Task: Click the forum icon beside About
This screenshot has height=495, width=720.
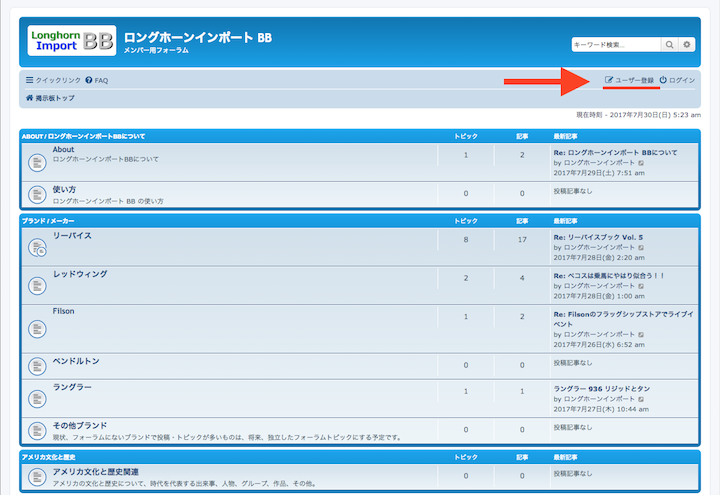Action: coord(37,163)
